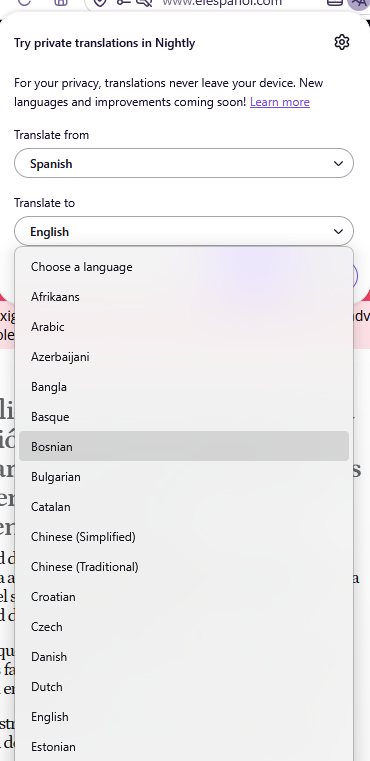Select the highlighted Bosnian option
Image resolution: width=370 pixels, height=761 pixels.
coord(184,447)
